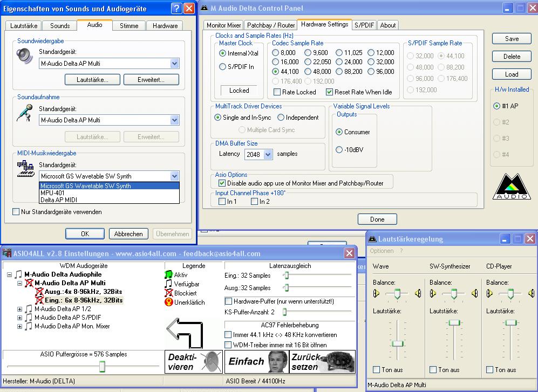
Task: Open Soundwiedergabe Standardgerät dropdown
Action: pos(175,64)
